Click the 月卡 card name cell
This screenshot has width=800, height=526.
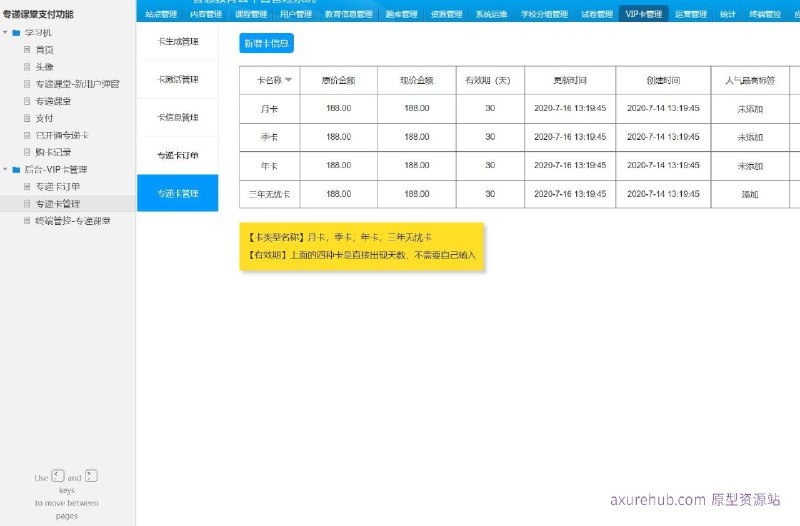[x=269, y=109]
